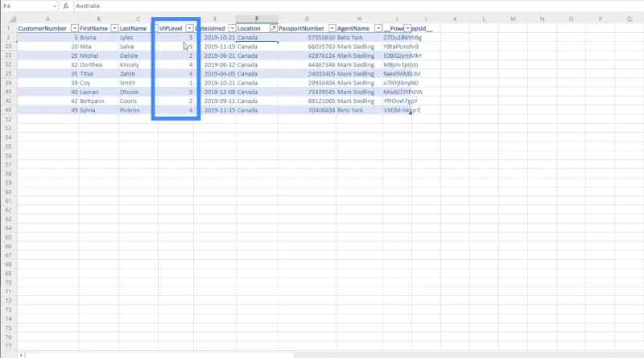Open the PassportNumber filter dropdown
The height and width of the screenshot is (358, 644).
point(332,28)
